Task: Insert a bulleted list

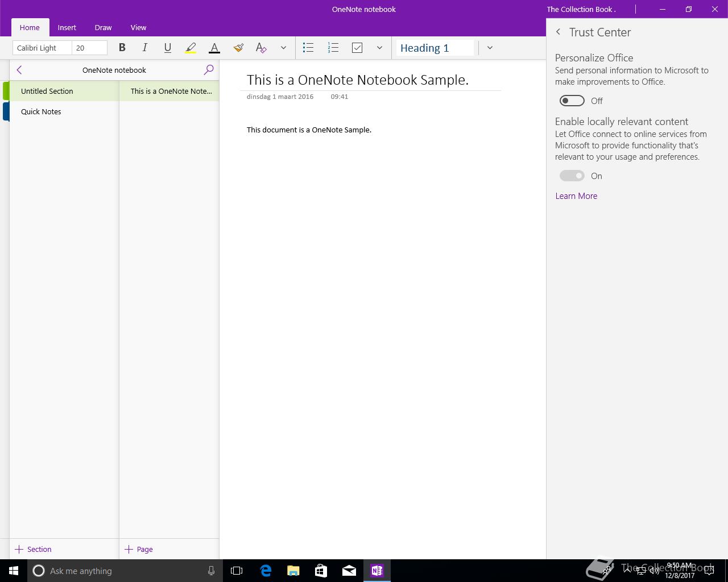Action: (x=308, y=48)
